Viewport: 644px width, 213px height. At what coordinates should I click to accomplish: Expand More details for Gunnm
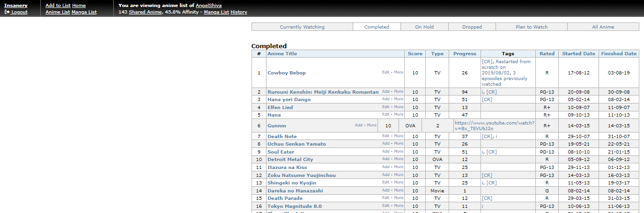click(x=371, y=125)
